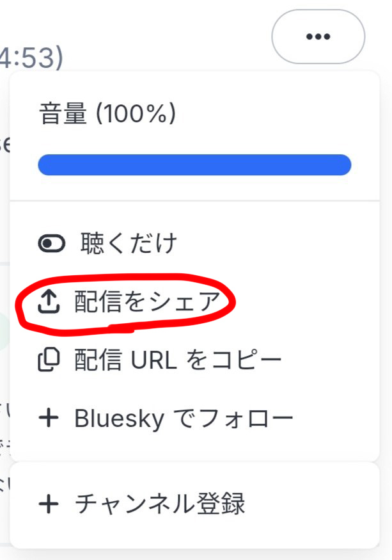Click the volume slider at one-quarter
The image size is (392, 560).
point(116,165)
